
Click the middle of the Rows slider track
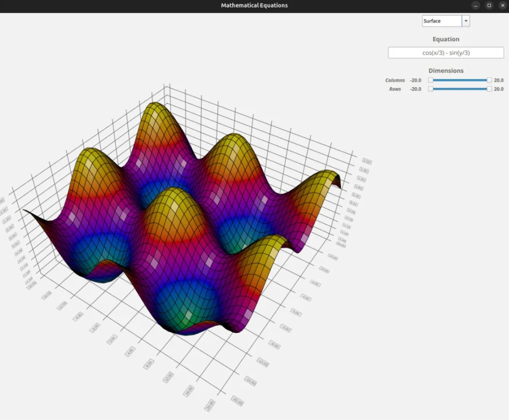[x=460, y=89]
